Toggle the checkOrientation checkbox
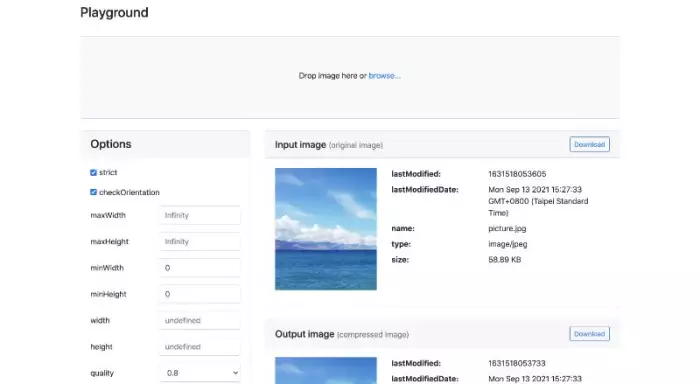The image size is (700, 384). pos(93,192)
